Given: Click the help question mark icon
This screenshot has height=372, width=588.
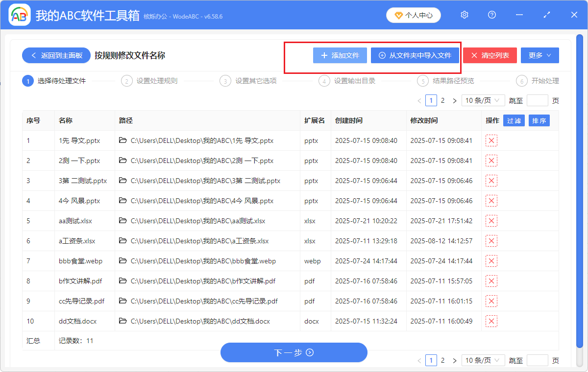Looking at the screenshot, I should (491, 15).
